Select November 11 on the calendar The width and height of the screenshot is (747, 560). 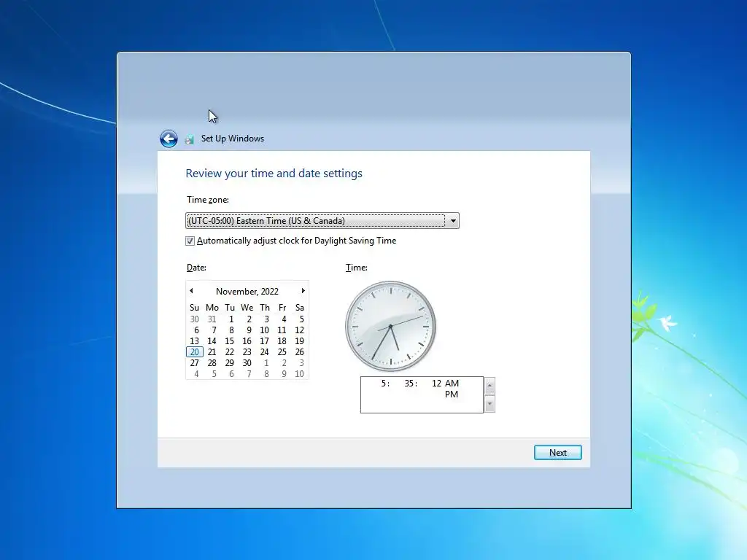pyautogui.click(x=282, y=330)
